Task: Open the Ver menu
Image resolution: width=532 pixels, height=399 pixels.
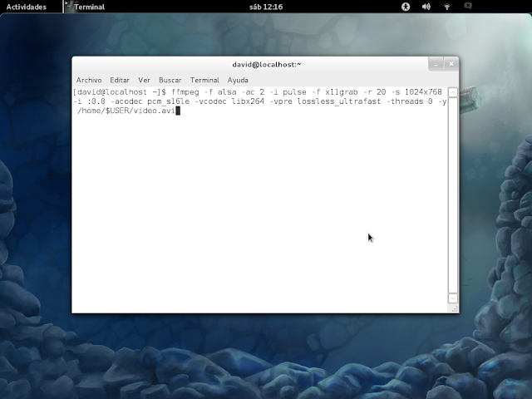Action: pos(144,80)
